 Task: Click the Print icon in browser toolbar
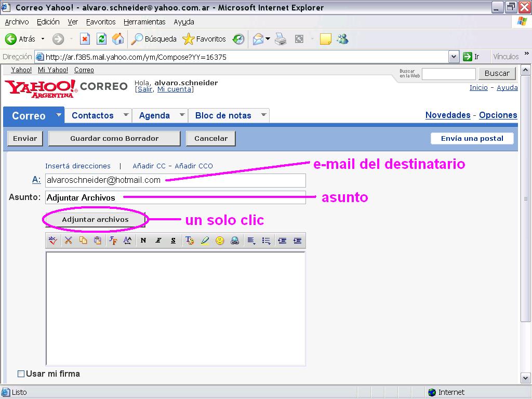(x=281, y=39)
